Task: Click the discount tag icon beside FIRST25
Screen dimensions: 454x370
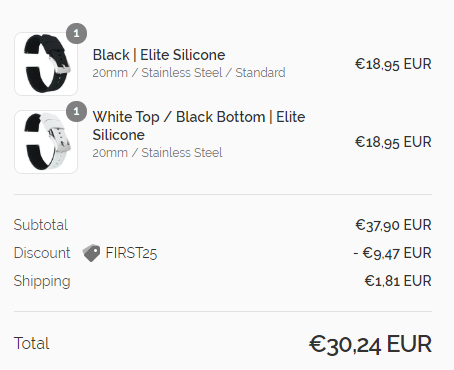Action: (x=91, y=253)
